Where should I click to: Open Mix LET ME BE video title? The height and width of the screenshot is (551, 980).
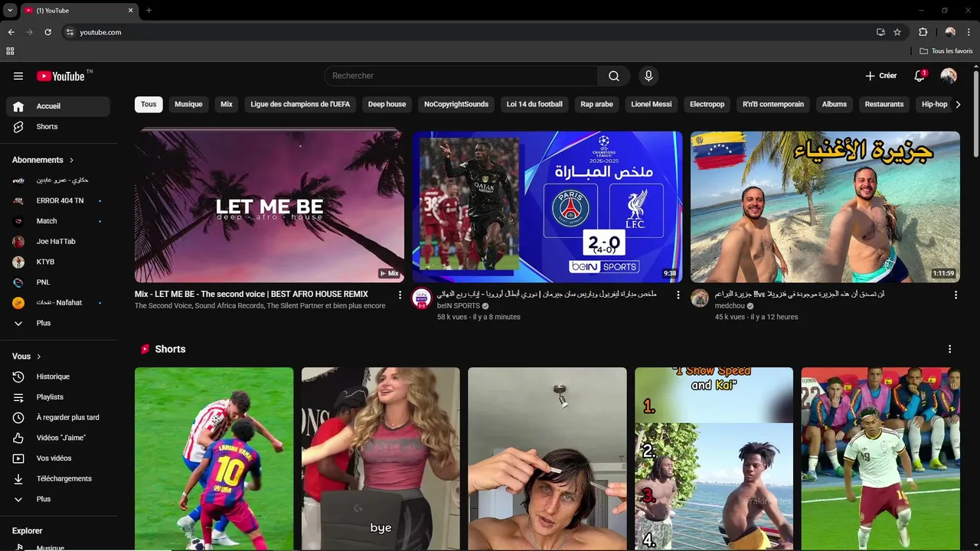pyautogui.click(x=251, y=294)
